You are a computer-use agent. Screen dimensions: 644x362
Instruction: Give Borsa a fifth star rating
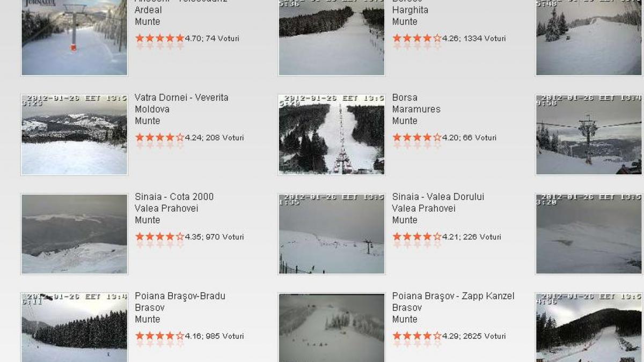pyautogui.click(x=437, y=137)
